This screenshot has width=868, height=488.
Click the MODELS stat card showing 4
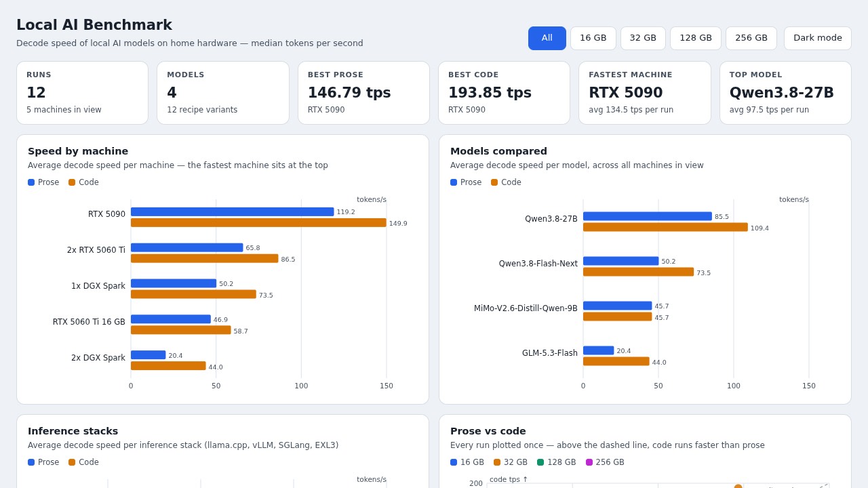pyautogui.click(x=223, y=93)
